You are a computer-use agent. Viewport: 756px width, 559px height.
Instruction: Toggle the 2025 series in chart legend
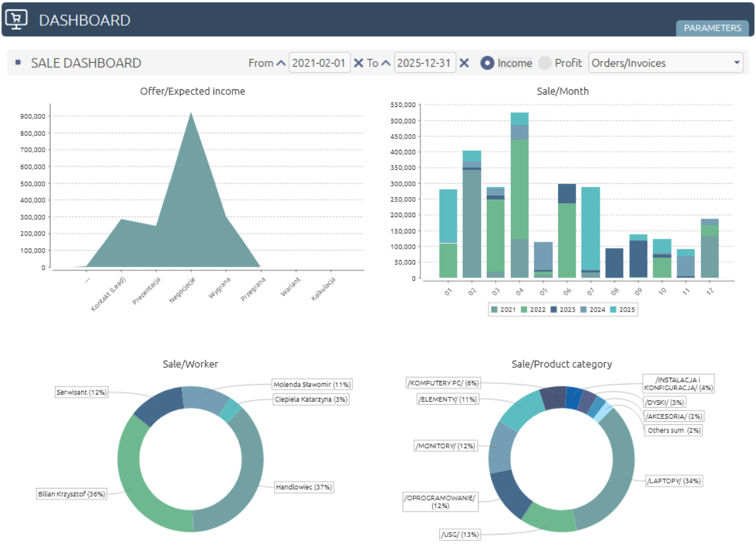click(622, 310)
